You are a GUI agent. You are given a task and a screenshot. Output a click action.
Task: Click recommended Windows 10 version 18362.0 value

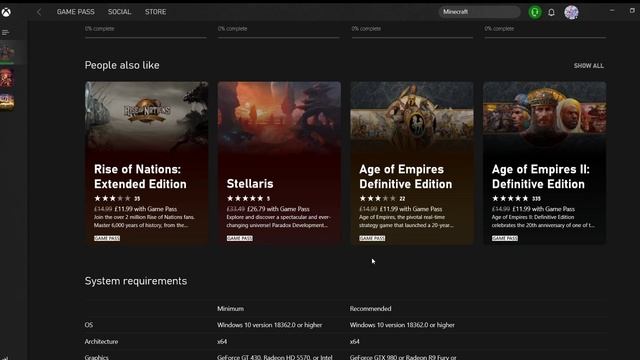[402, 325]
